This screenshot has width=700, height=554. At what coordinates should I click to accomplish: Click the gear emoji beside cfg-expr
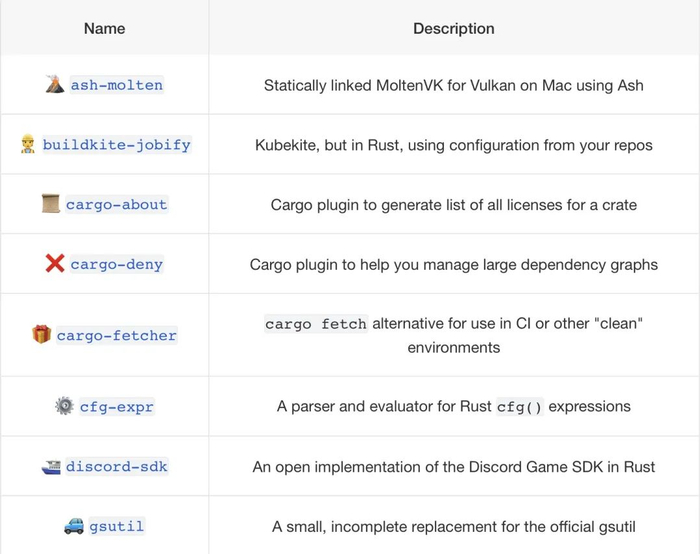[64, 406]
